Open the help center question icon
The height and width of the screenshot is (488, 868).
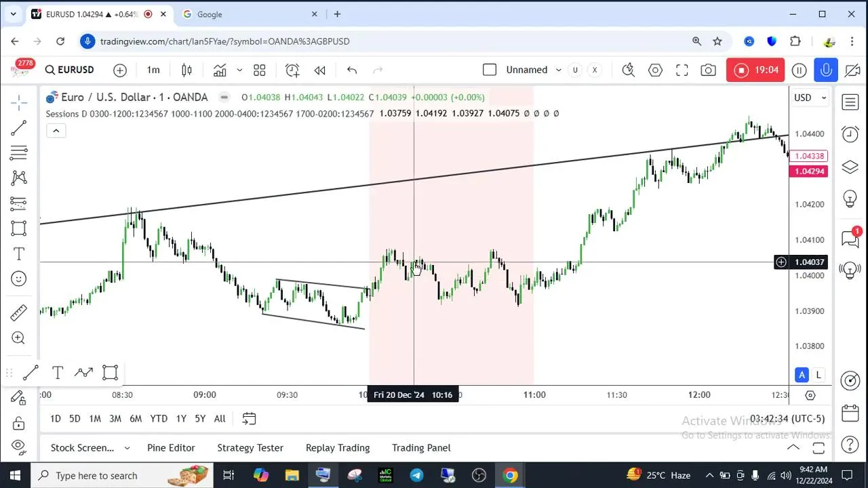pos(850,445)
